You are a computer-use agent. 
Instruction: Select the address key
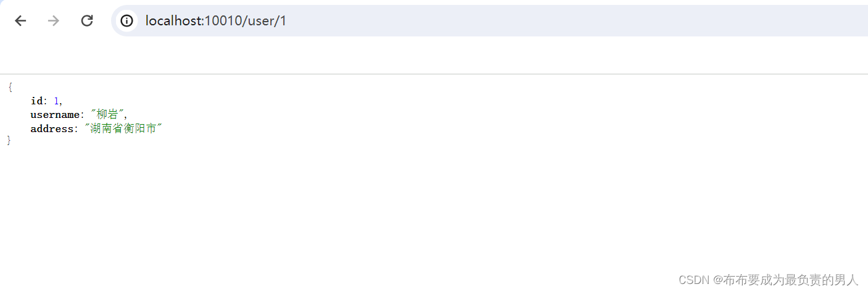[52, 129]
